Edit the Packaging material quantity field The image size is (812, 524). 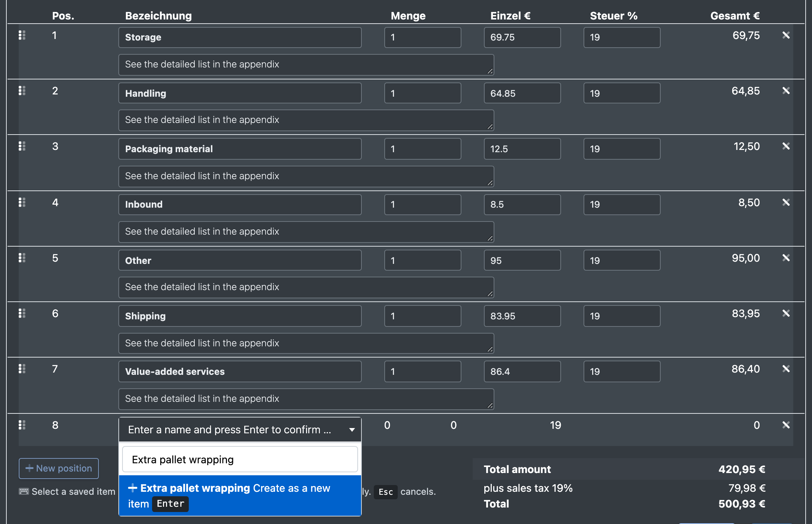tap(422, 149)
